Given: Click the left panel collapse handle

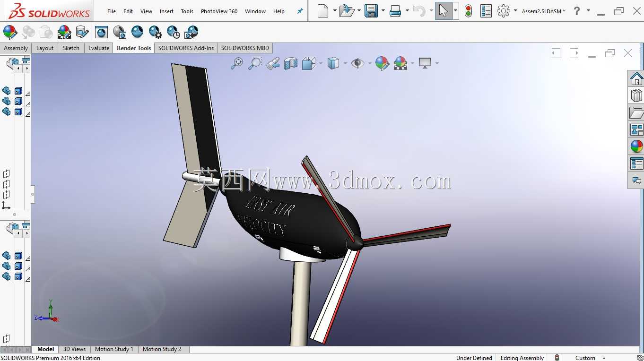Looking at the screenshot, I should [x=33, y=194].
